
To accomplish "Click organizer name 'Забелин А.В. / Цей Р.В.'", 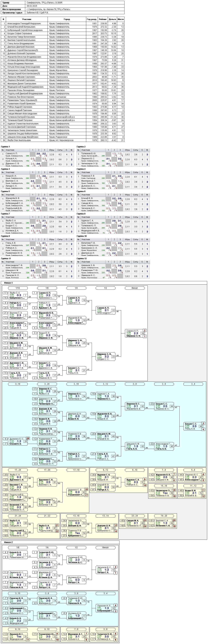I will pos(38,13).
